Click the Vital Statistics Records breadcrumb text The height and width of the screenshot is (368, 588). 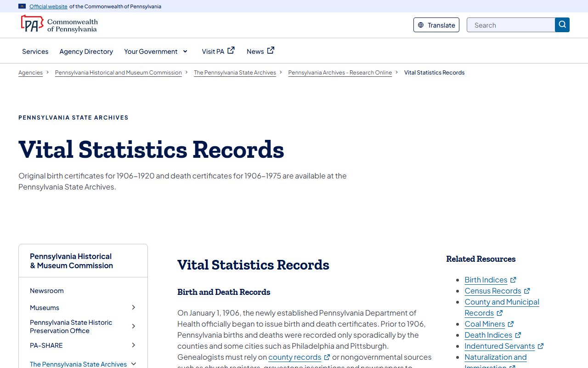[435, 73]
